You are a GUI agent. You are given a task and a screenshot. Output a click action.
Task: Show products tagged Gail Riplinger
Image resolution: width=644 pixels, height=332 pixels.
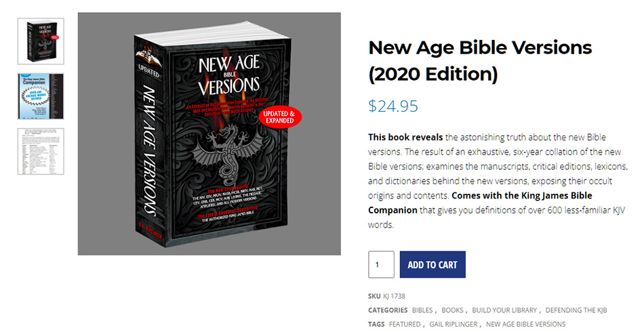454,324
